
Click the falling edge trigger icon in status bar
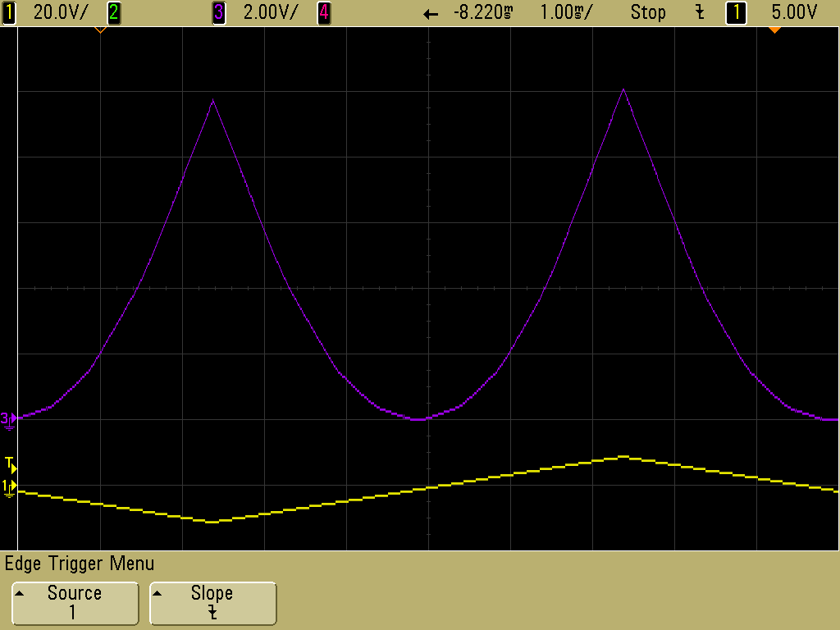click(x=700, y=12)
